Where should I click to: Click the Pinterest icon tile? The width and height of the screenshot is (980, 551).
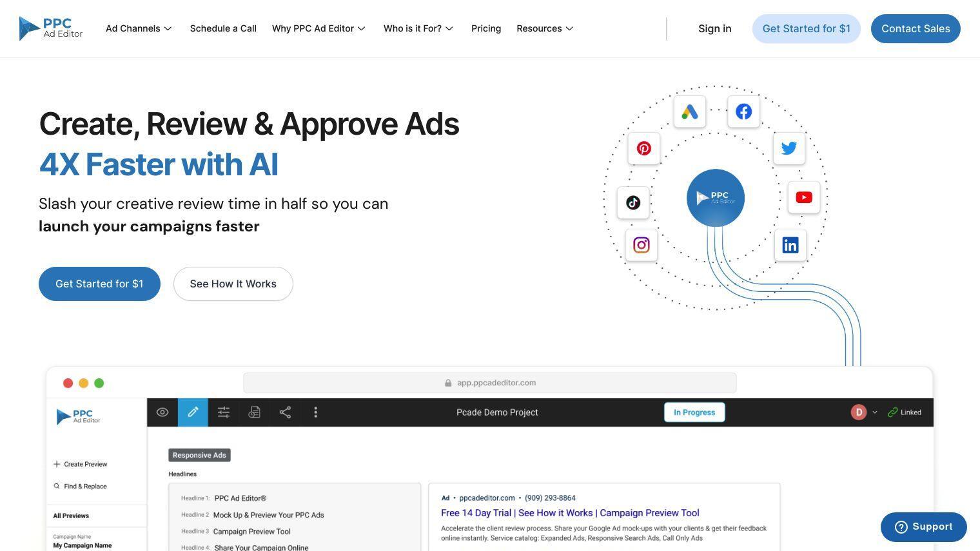[644, 148]
